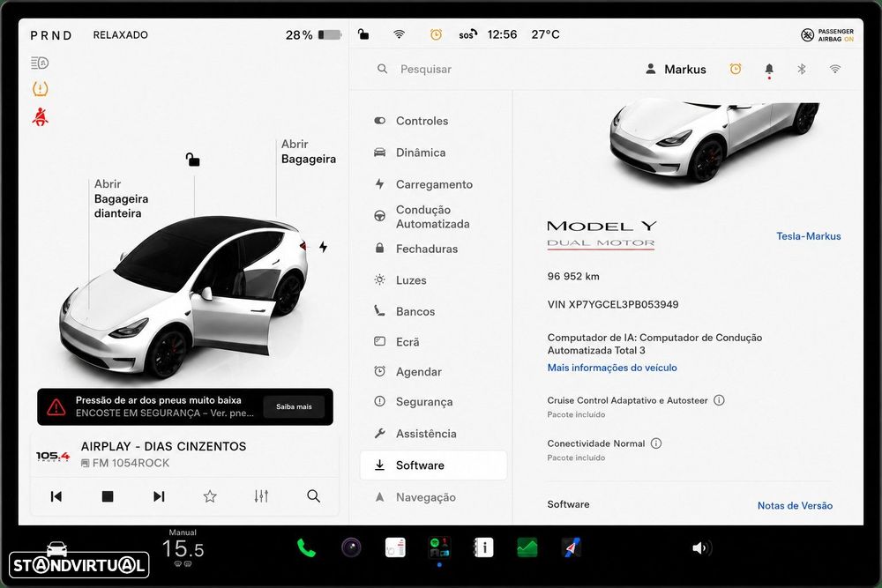This screenshot has width=882, height=588.
Task: Tap the status bar alarm clock icon
Action: 436,34
